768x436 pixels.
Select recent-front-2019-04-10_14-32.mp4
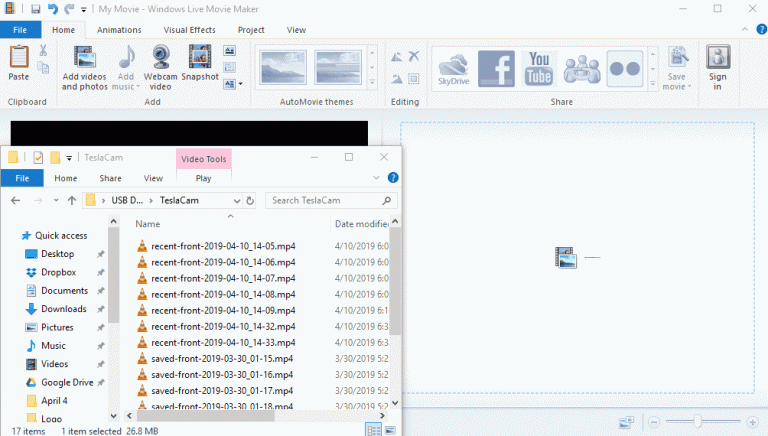tap(223, 326)
